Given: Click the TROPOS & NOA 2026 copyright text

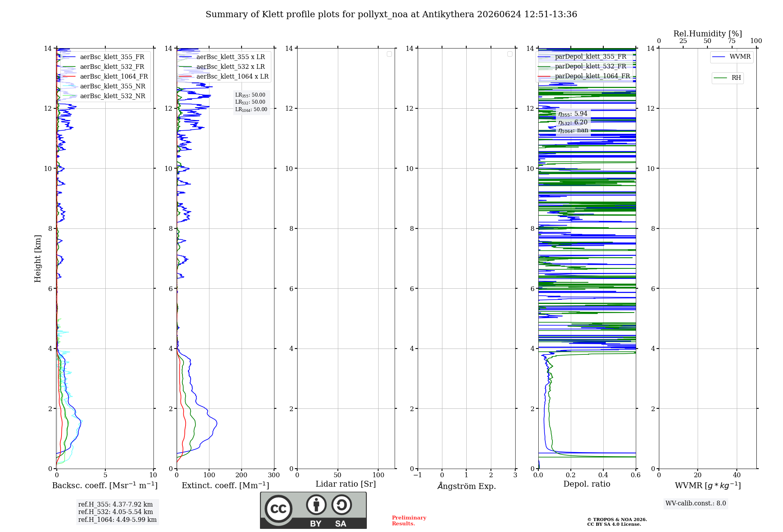Looking at the screenshot, I should click(x=617, y=520).
